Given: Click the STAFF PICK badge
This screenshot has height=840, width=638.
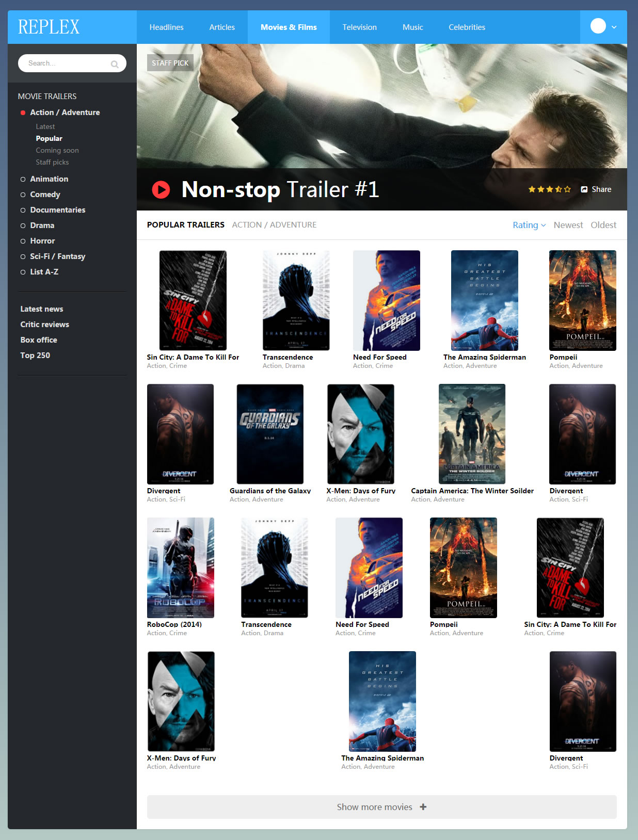Looking at the screenshot, I should pyautogui.click(x=170, y=63).
